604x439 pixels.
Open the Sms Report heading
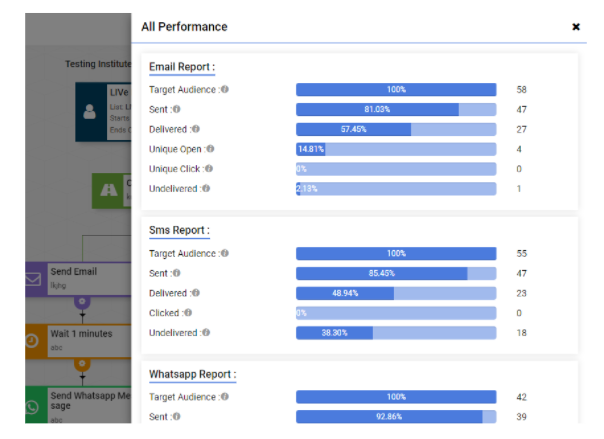coord(178,230)
